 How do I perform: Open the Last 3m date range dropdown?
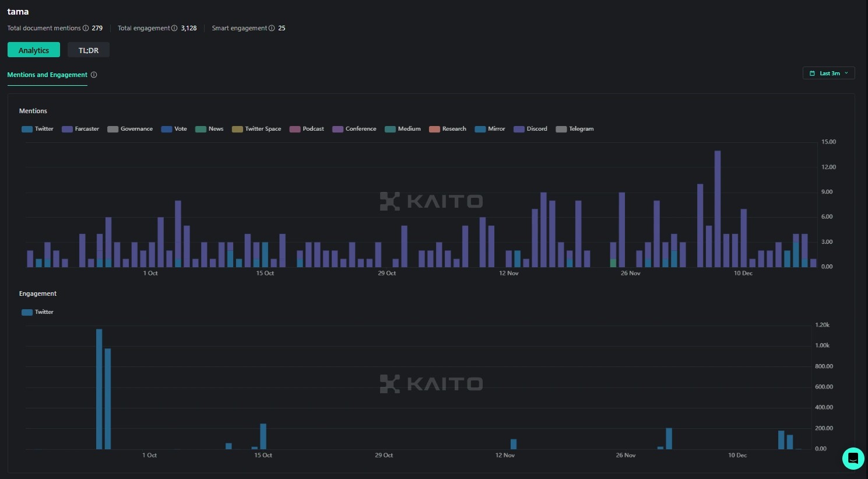click(829, 74)
